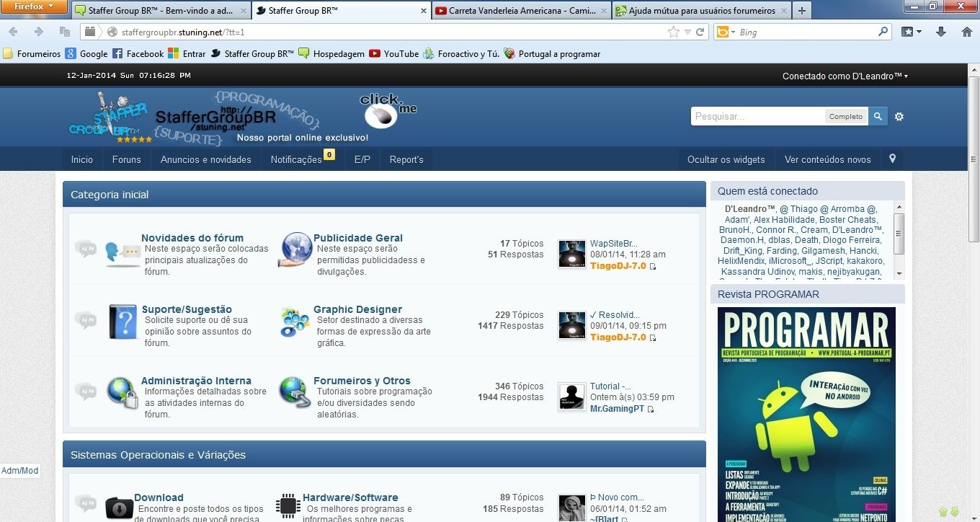Viewport: 980px width, 522px height.
Task: Open the Forumeiros bookmark folder
Action: coord(32,53)
